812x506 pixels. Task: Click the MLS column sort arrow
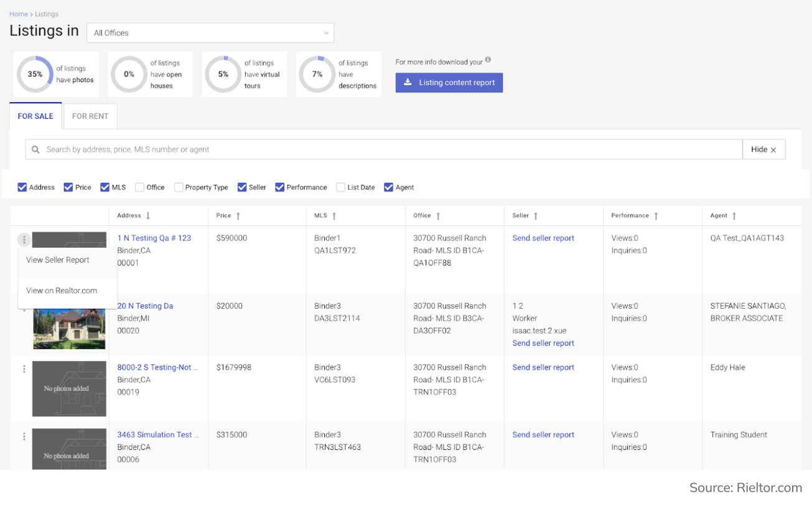(334, 216)
